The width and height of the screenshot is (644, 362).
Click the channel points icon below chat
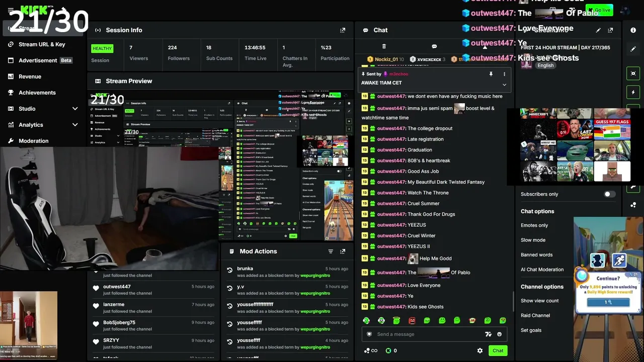367,350
